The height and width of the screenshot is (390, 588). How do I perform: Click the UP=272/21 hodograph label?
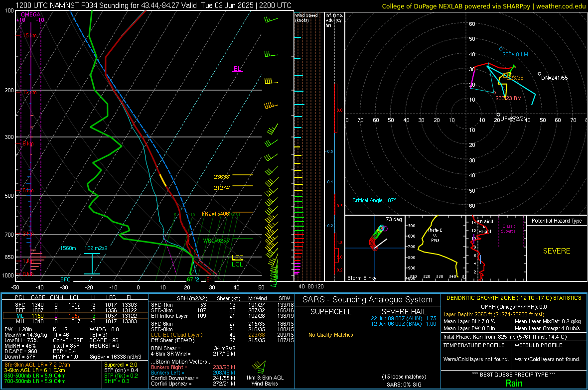tap(514, 119)
